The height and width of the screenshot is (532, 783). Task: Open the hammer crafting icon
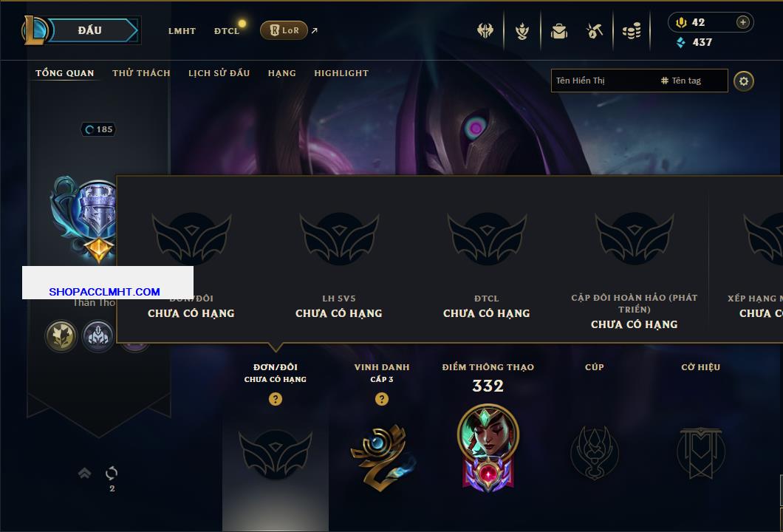point(594,32)
